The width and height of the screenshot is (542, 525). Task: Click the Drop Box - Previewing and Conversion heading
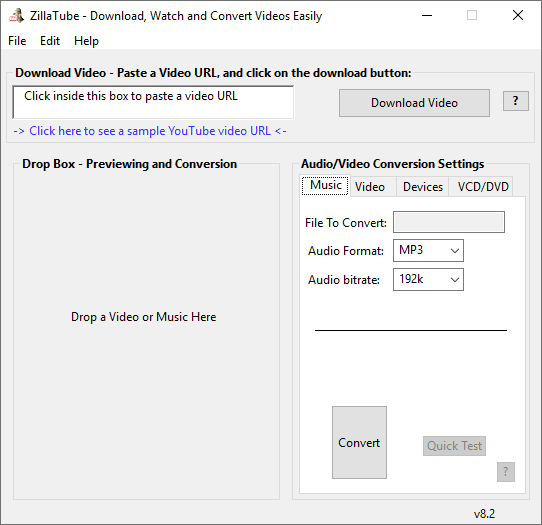(130, 164)
